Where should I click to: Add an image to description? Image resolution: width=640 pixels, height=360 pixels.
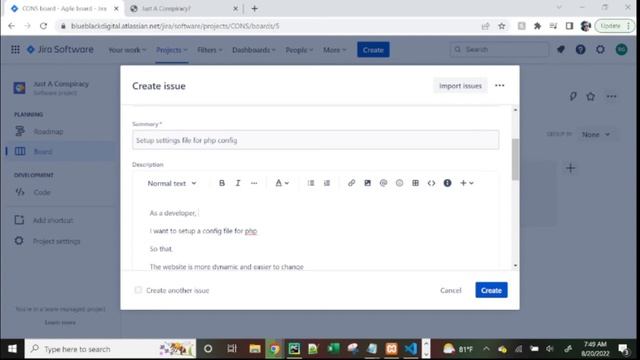367,183
